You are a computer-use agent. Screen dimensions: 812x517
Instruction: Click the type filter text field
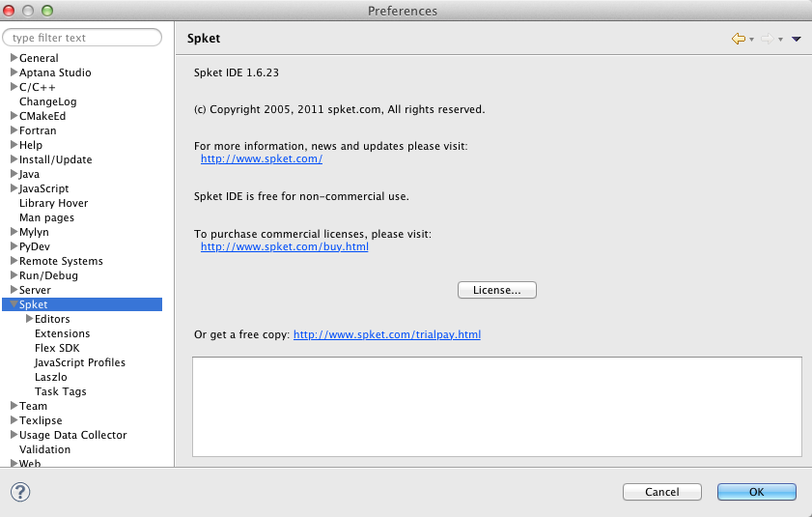pos(82,38)
